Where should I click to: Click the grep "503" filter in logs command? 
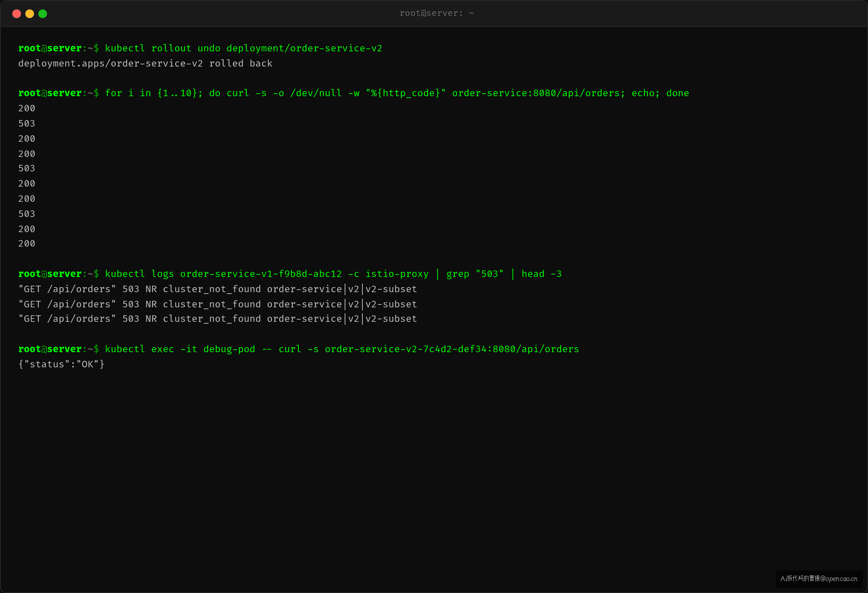point(475,274)
